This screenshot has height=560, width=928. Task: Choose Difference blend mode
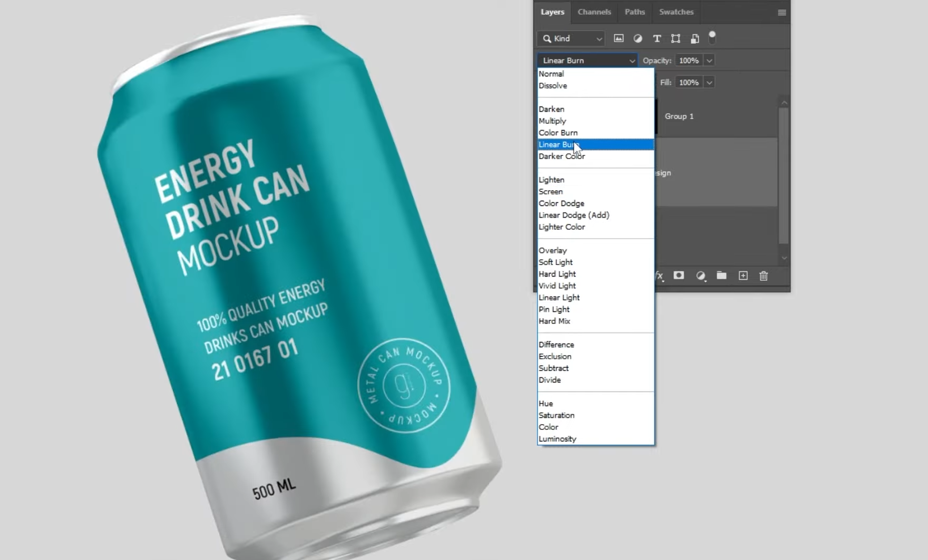[595, 345]
